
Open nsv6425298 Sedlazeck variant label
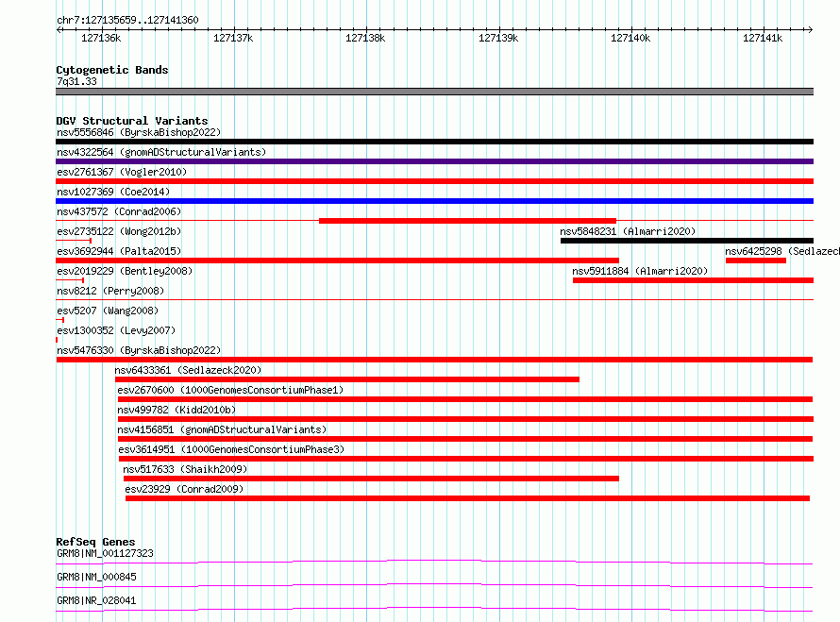[782, 251]
